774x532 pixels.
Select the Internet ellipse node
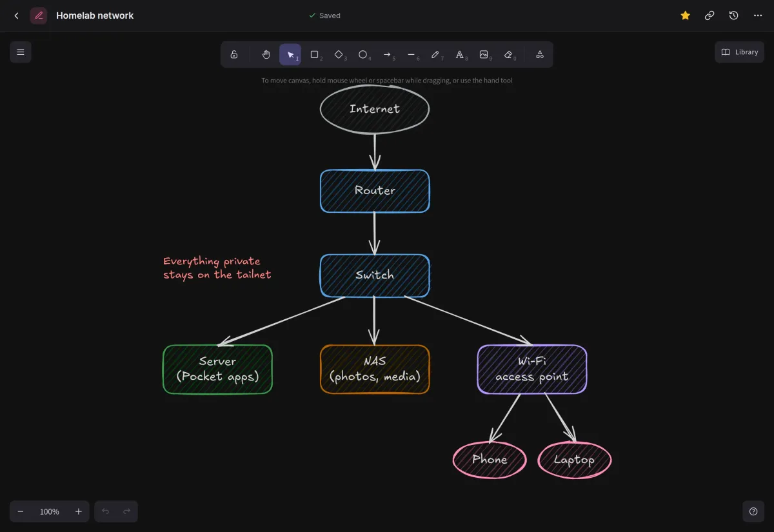pyautogui.click(x=375, y=109)
